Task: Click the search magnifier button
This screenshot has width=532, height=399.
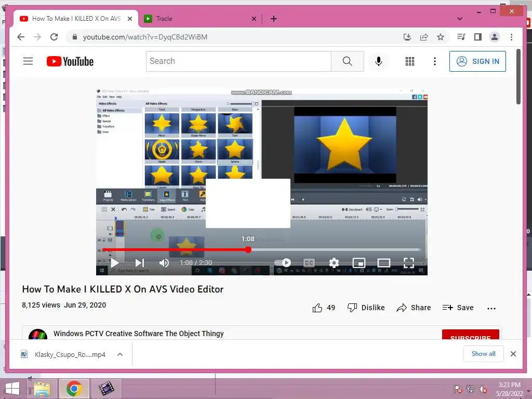Action: pos(347,61)
